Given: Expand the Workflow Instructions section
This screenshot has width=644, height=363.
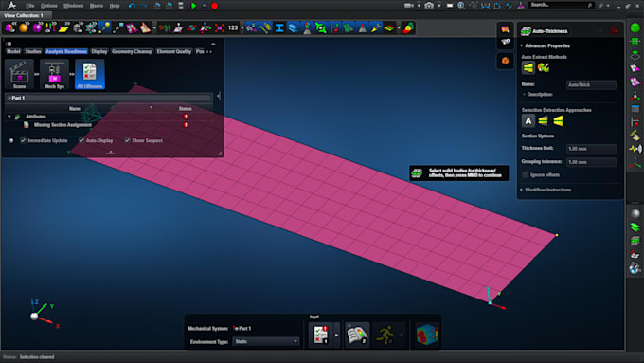Looking at the screenshot, I should point(522,190).
